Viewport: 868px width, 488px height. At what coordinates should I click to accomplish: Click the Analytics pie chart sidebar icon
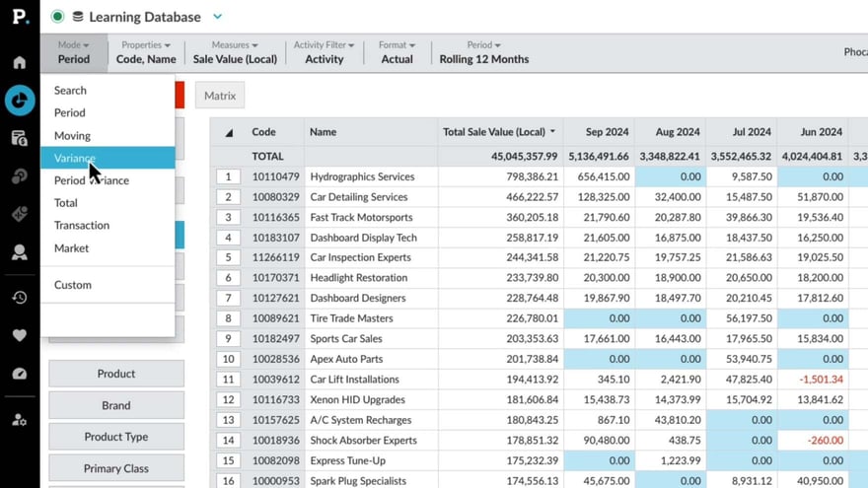pos(19,101)
